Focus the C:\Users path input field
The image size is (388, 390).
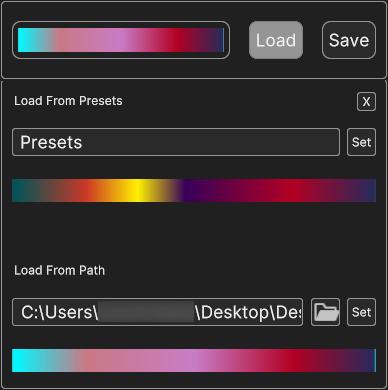point(158,312)
